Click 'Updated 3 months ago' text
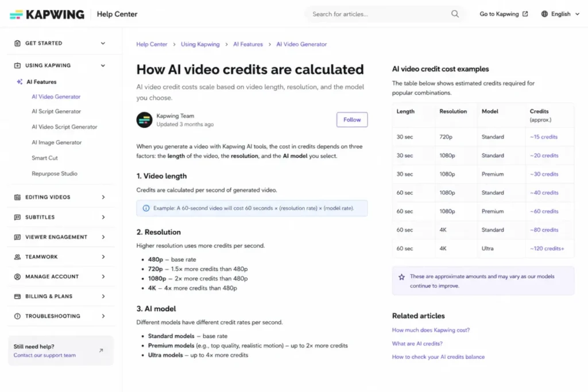 click(185, 125)
